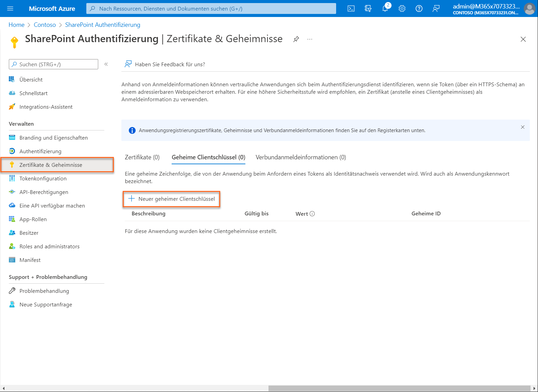Click the Integrations-Assistent rocket icon

pyautogui.click(x=12, y=107)
